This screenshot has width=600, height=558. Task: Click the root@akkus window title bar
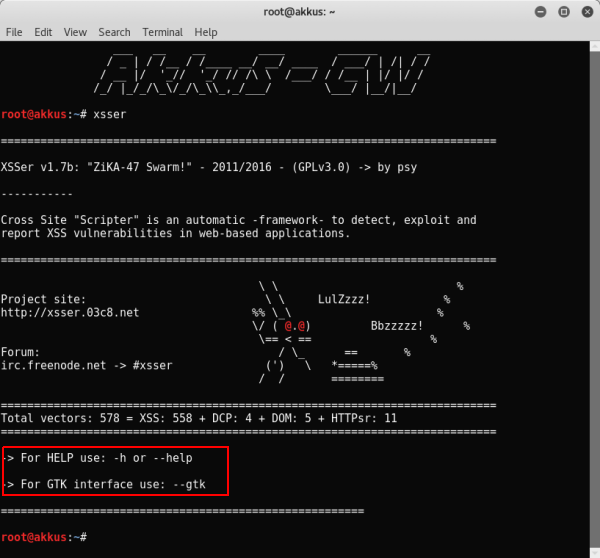click(x=299, y=11)
